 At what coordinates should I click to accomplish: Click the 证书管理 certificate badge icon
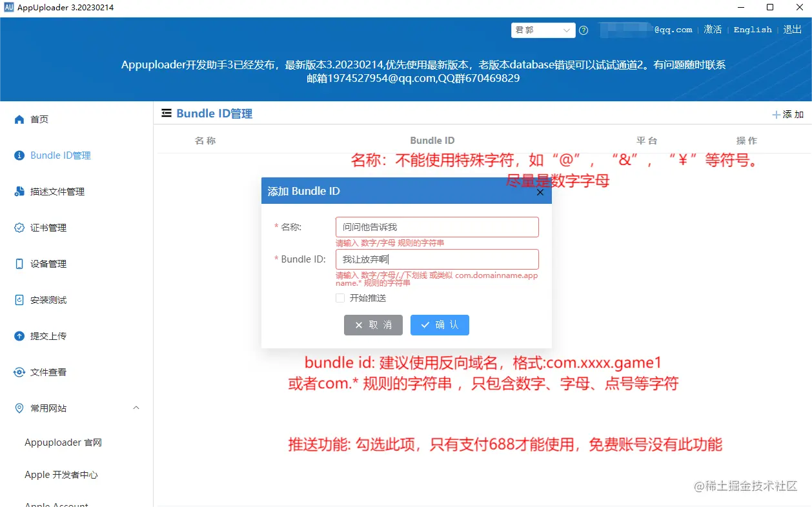(18, 227)
